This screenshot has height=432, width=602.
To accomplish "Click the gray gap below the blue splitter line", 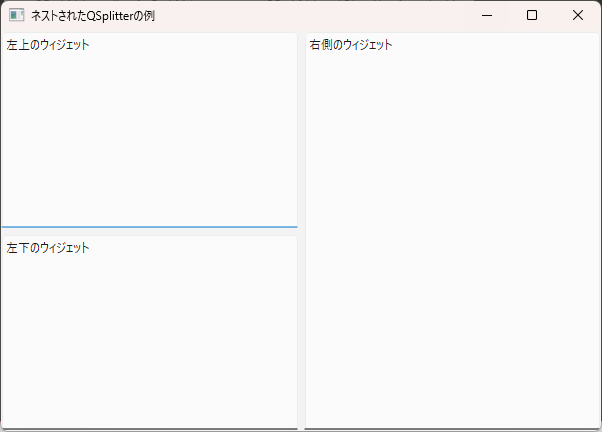I will click(x=149, y=232).
